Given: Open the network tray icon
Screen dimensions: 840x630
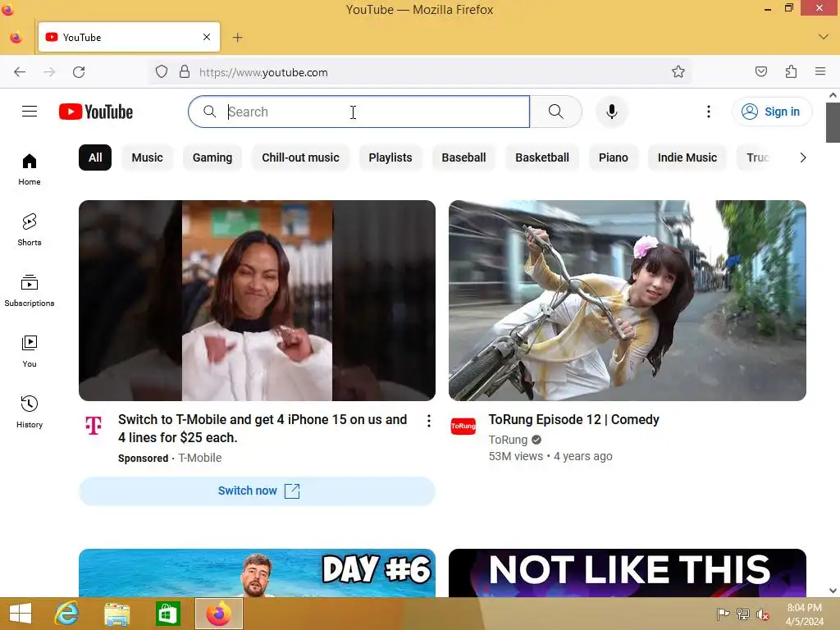Looking at the screenshot, I should point(742,614).
